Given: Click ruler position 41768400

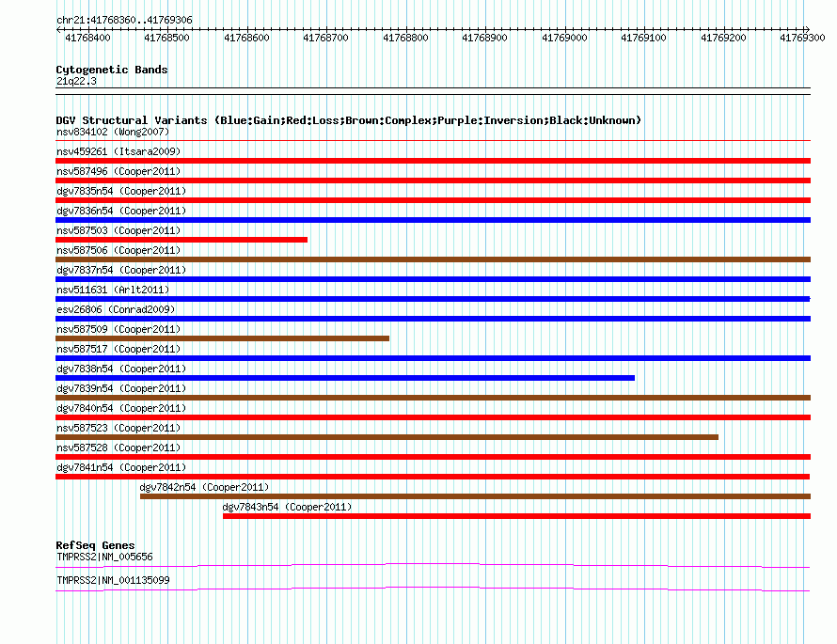Looking at the screenshot, I should [x=87, y=38].
